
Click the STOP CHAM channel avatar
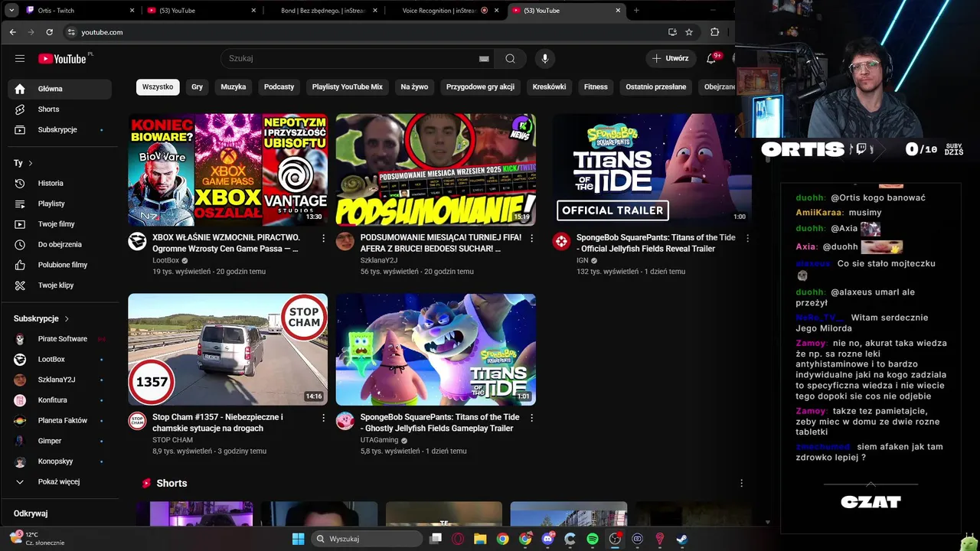point(137,421)
